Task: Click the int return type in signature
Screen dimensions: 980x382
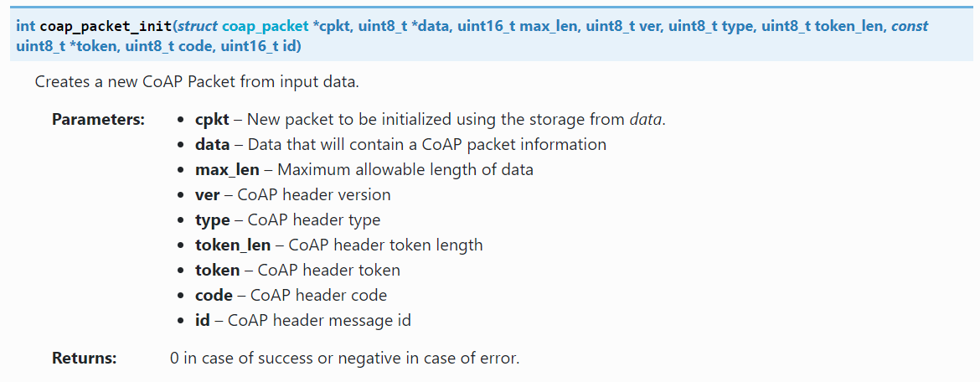Action: pos(26,26)
